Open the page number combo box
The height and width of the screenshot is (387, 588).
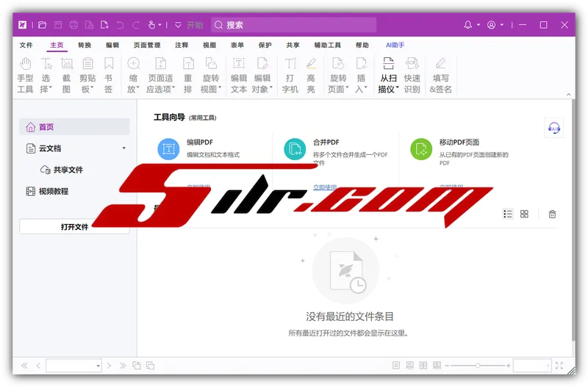point(74,366)
